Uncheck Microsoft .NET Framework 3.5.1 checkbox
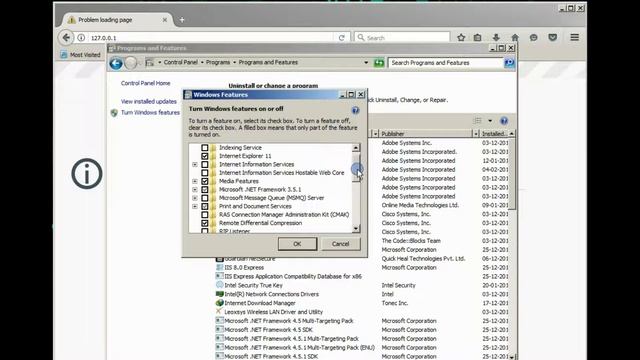The image size is (640, 360). (204, 189)
